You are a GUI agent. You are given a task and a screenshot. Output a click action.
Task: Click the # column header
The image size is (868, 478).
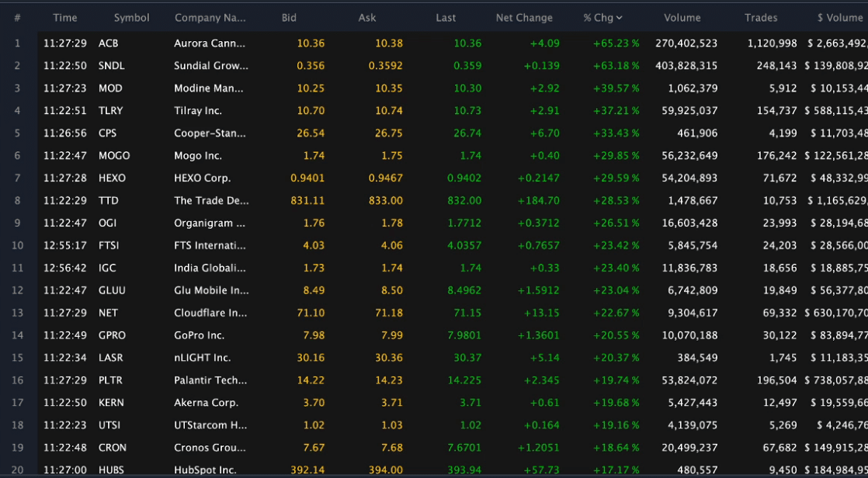point(17,18)
